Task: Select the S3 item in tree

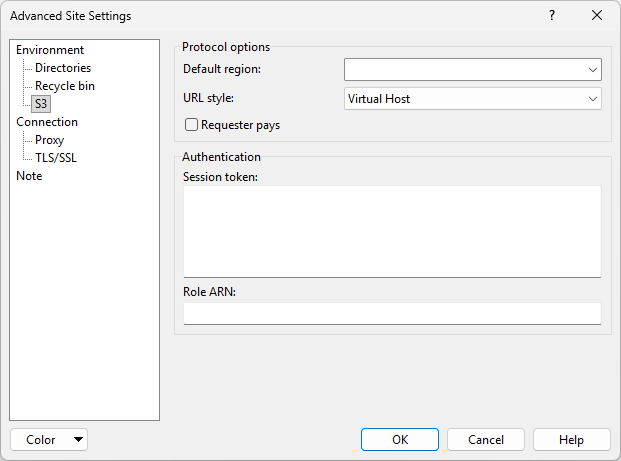Action: tap(41, 104)
